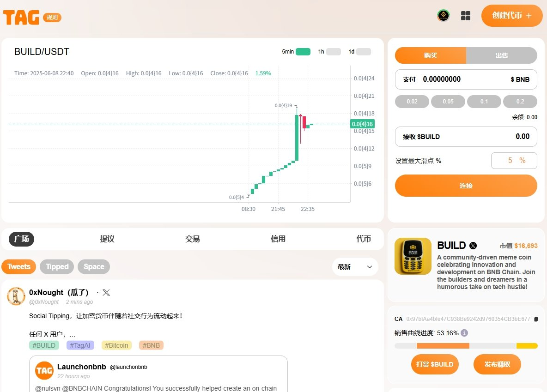This screenshot has width=547, height=392.
Task: Click the 1.59% change value
Action: 263,73
